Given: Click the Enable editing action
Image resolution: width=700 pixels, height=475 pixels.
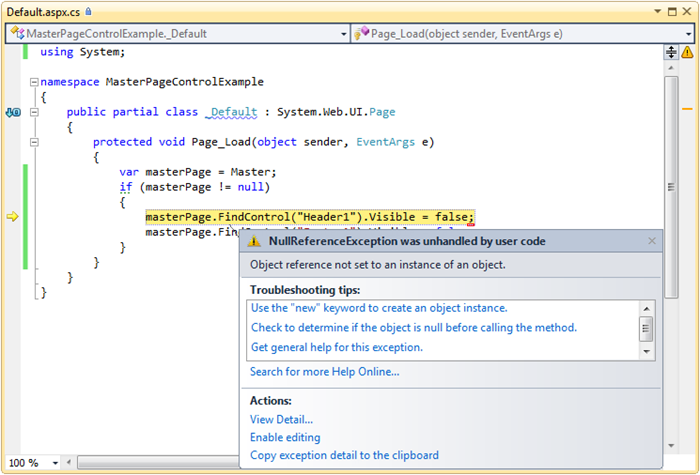Looking at the screenshot, I should [x=285, y=438].
